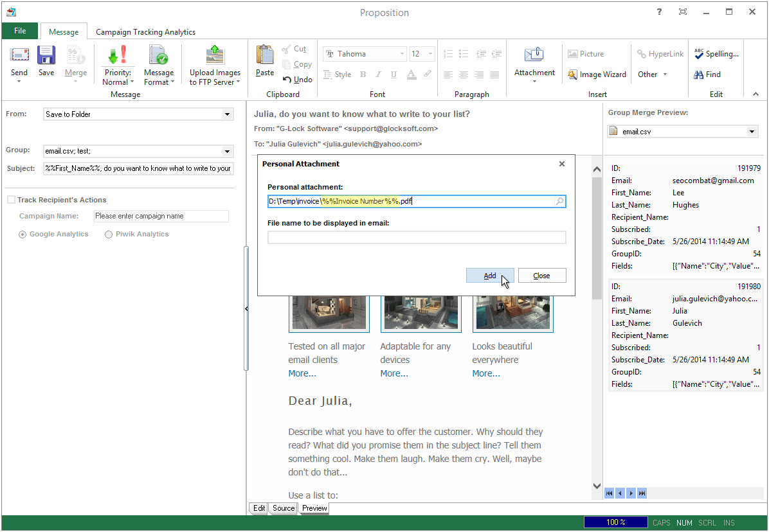Select Piwik Analytics radio button
The image size is (769, 532).
click(x=109, y=235)
